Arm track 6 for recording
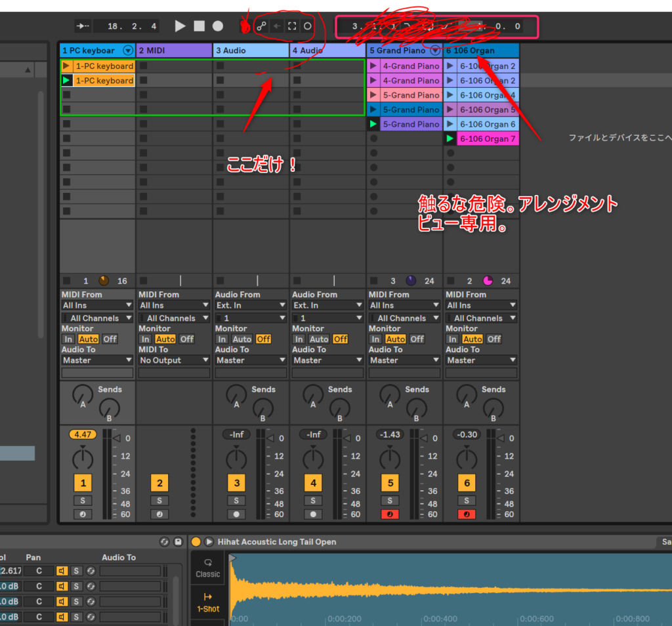Screen dimensions: 672x626 tap(467, 514)
